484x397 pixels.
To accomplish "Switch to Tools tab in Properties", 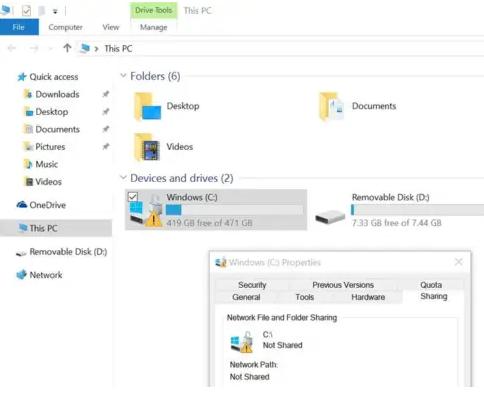I will click(x=304, y=297).
